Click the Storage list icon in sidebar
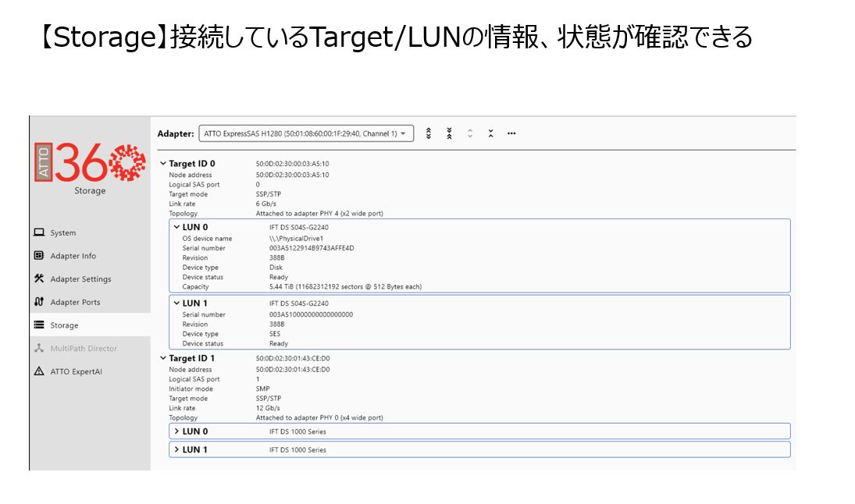The height and width of the screenshot is (504, 855). point(39,325)
